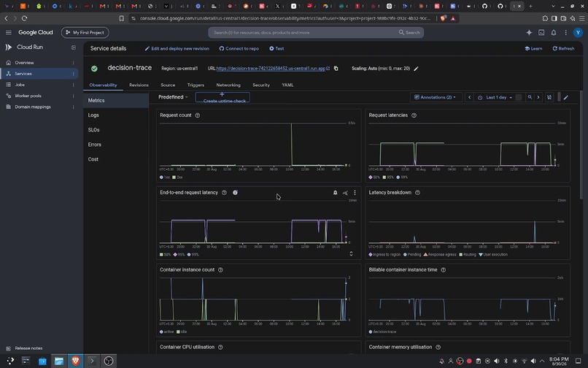The height and width of the screenshot is (368, 588).
Task: Copy the service URL with copy icon
Action: point(336,69)
